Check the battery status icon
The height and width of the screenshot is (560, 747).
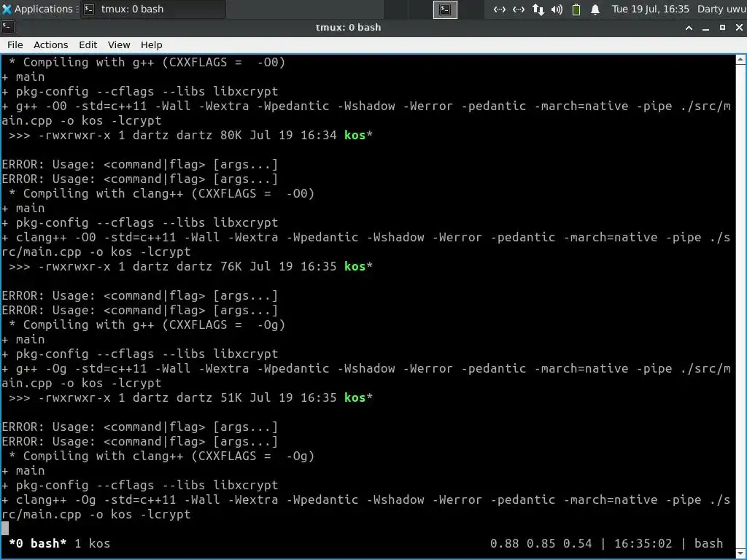[576, 9]
